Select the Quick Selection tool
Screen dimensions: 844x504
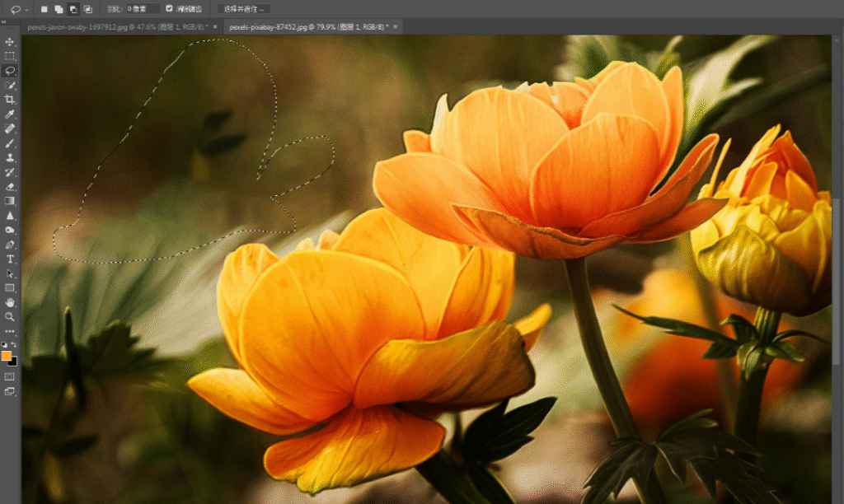(10, 86)
